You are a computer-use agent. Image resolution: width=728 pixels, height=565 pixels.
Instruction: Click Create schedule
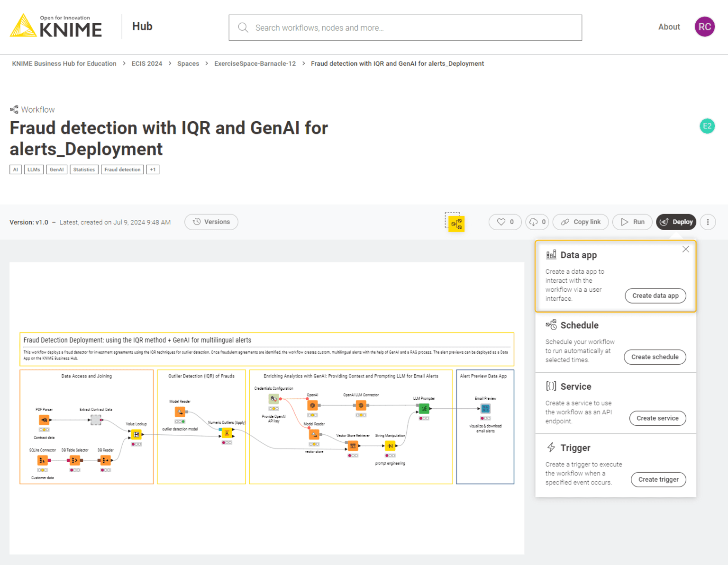(x=655, y=357)
